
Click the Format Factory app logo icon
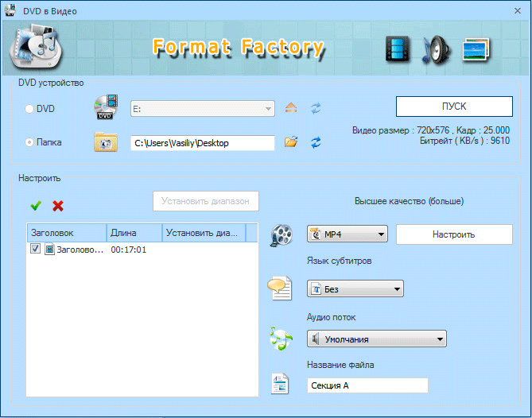pos(35,46)
